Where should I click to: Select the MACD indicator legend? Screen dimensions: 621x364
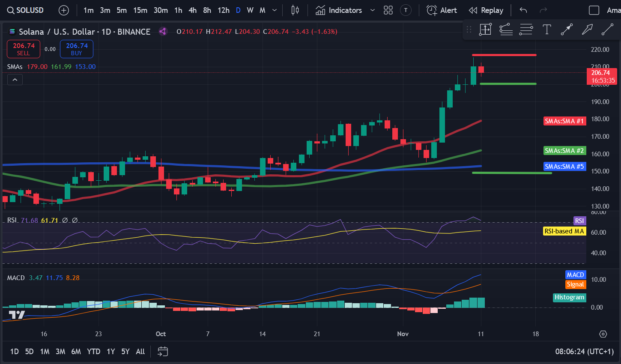click(16, 278)
